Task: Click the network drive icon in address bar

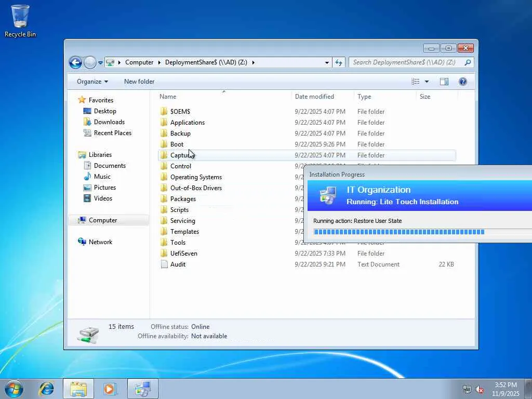Action: 110,62
